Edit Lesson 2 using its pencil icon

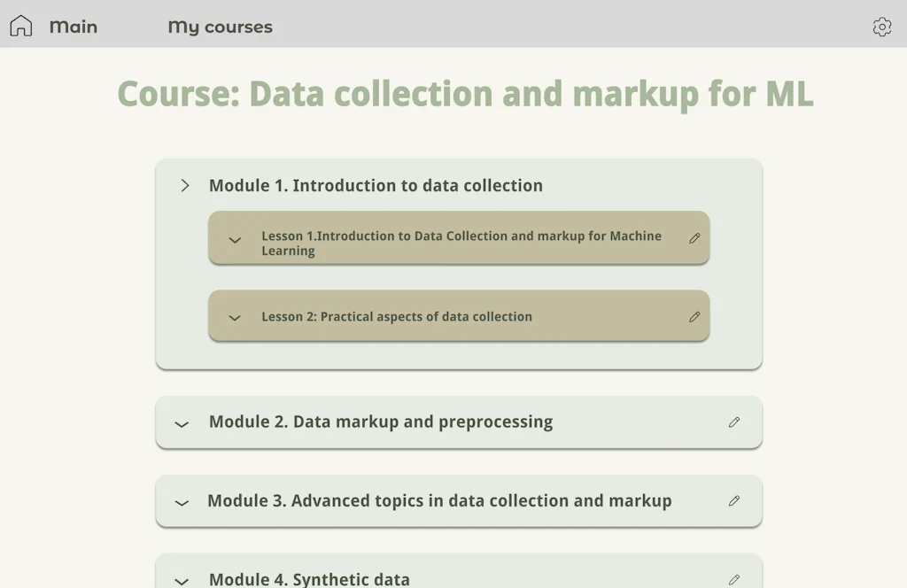[694, 315]
